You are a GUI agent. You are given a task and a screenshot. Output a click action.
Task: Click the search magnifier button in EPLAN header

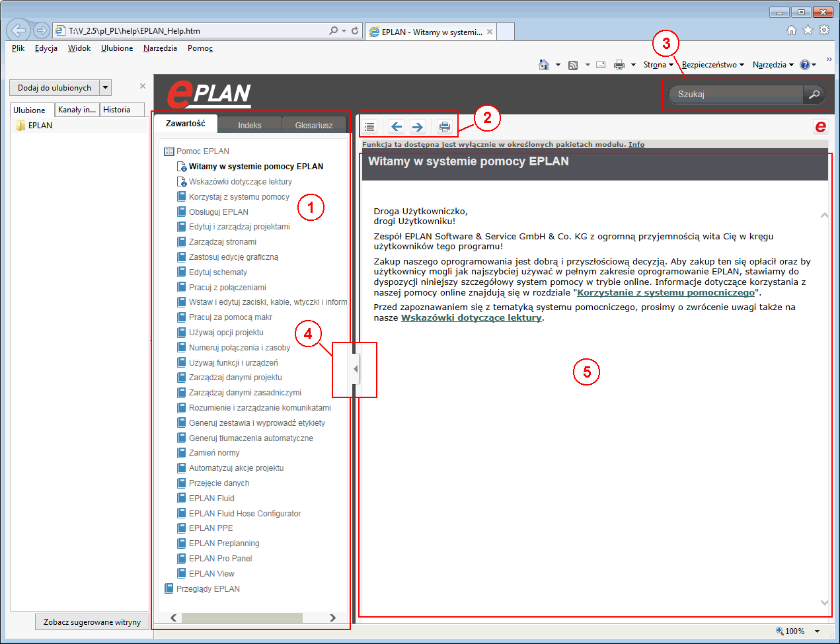(x=814, y=95)
